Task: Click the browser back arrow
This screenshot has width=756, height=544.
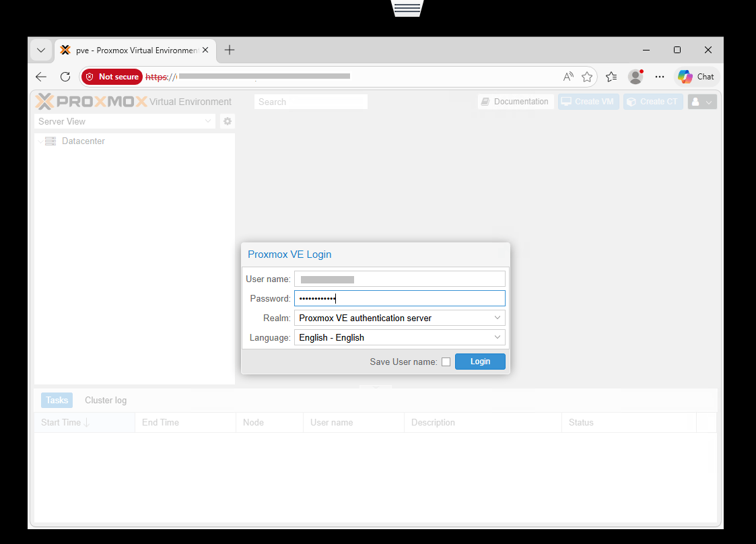Action: pos(41,77)
